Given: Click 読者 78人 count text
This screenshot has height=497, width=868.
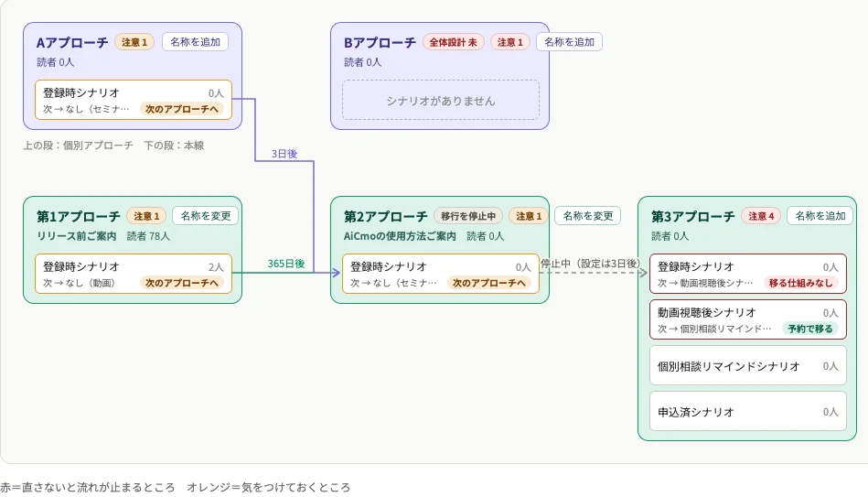Looking at the screenshot, I should pyautogui.click(x=148, y=236).
